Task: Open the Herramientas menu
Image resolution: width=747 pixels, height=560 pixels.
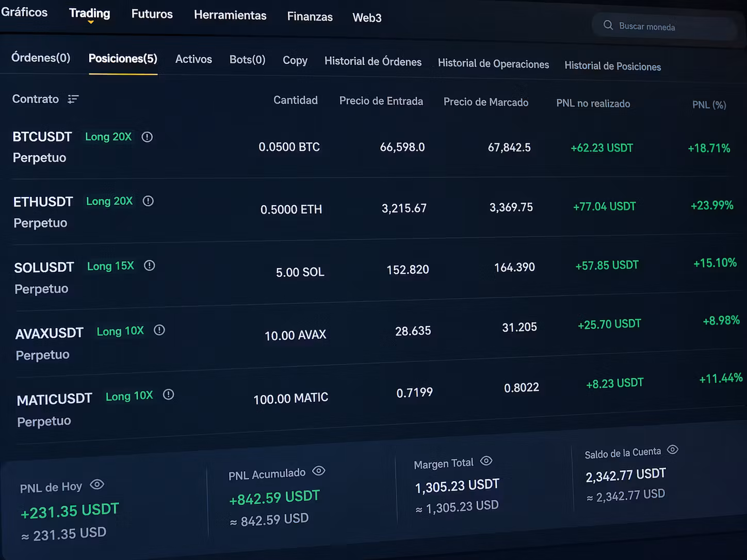Action: pos(230,15)
